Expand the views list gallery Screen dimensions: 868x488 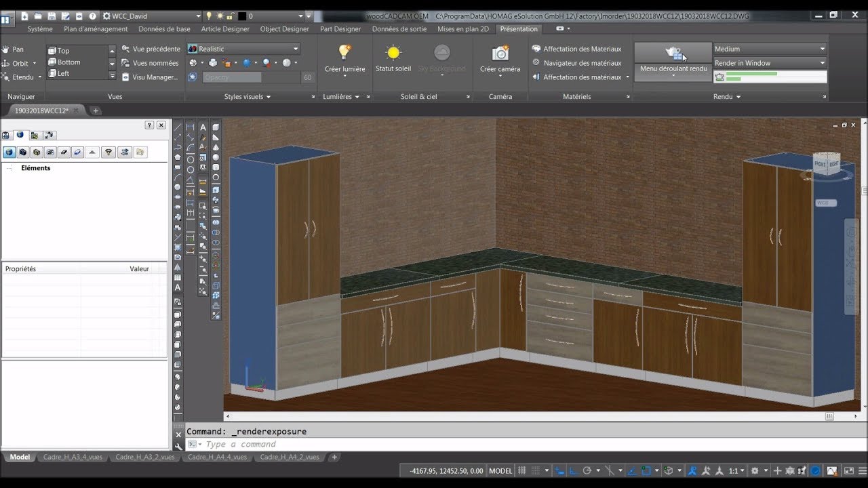coord(112,75)
